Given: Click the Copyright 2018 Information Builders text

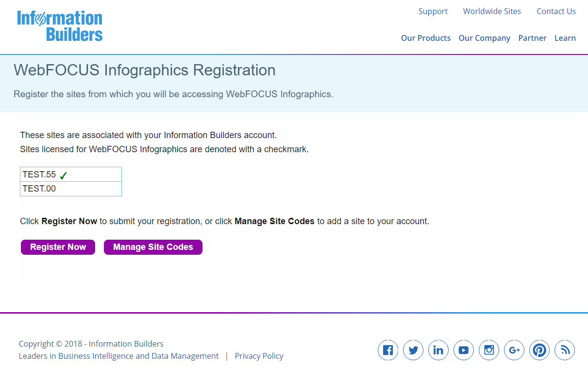Looking at the screenshot, I should [91, 344].
